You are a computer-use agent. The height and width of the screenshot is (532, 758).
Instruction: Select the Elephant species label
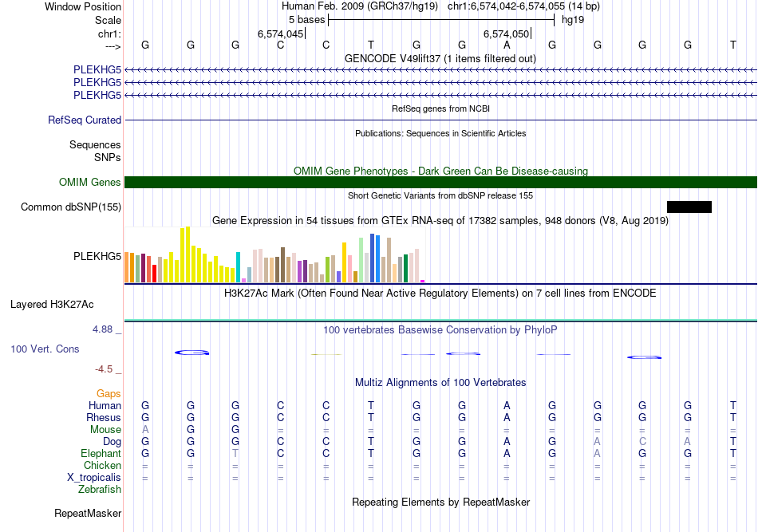click(101, 453)
